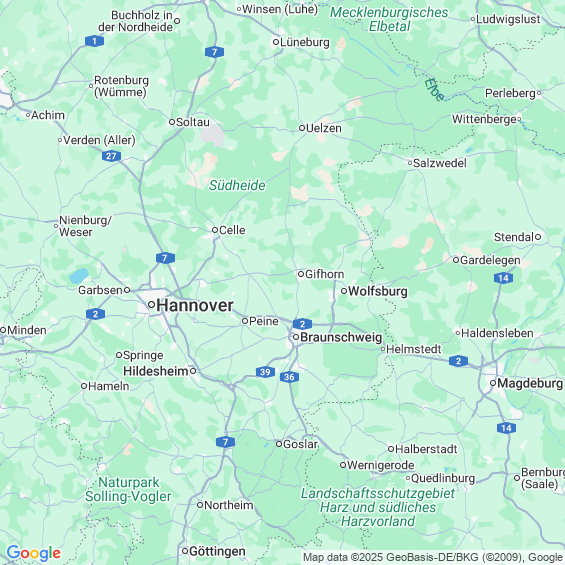
Task: Click the Celle town marker
Action: [215, 230]
